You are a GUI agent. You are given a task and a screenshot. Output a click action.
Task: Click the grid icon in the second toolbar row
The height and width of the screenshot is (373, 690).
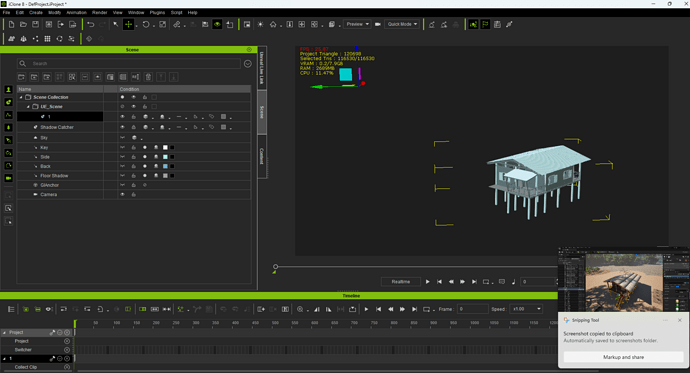point(47,39)
